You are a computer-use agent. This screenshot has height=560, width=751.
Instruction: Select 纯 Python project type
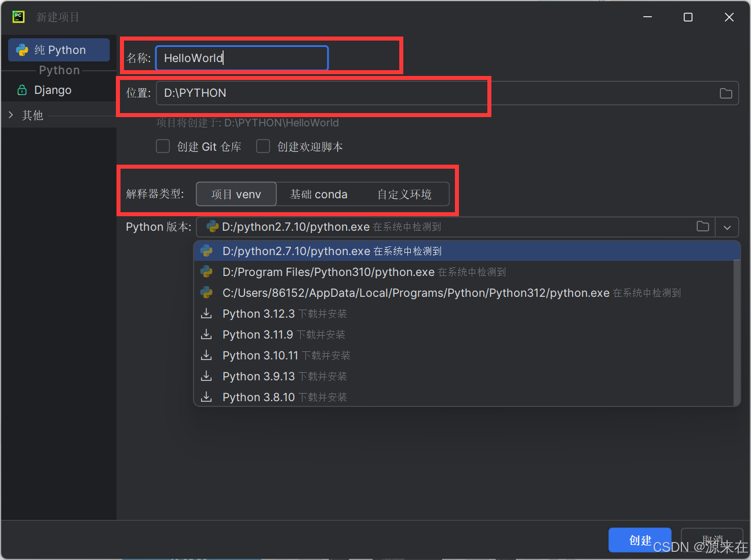59,50
